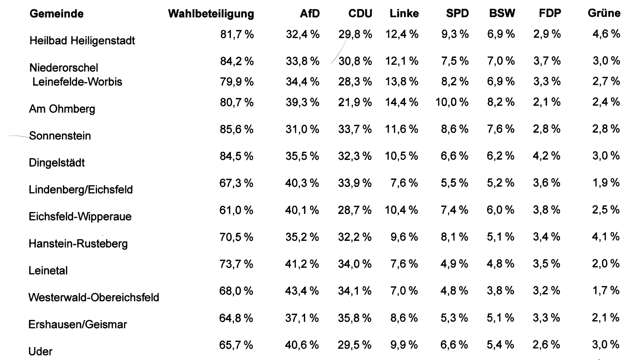
Task: Select the Grüne value 4,6 %
Action: 606,34
